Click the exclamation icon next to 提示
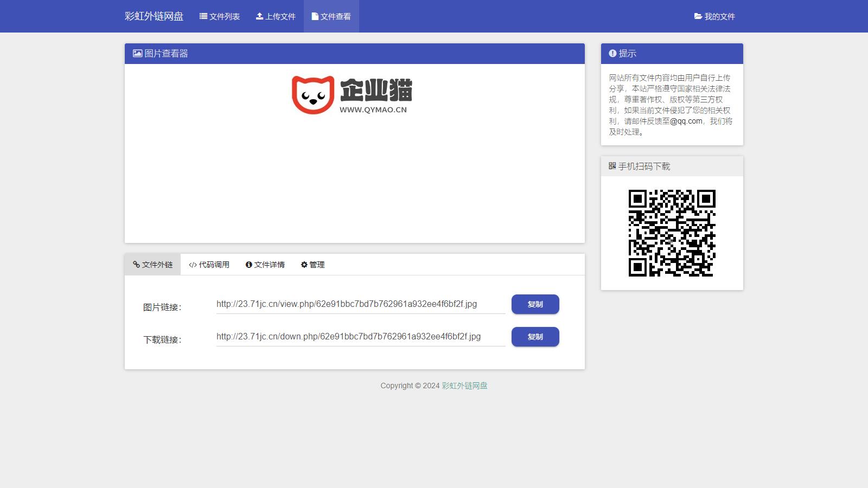 pos(612,53)
